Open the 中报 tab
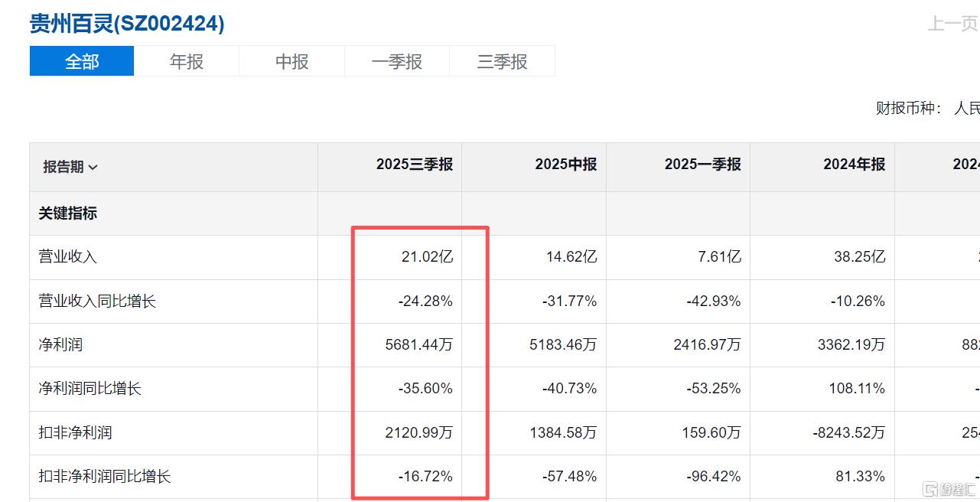 (x=291, y=61)
